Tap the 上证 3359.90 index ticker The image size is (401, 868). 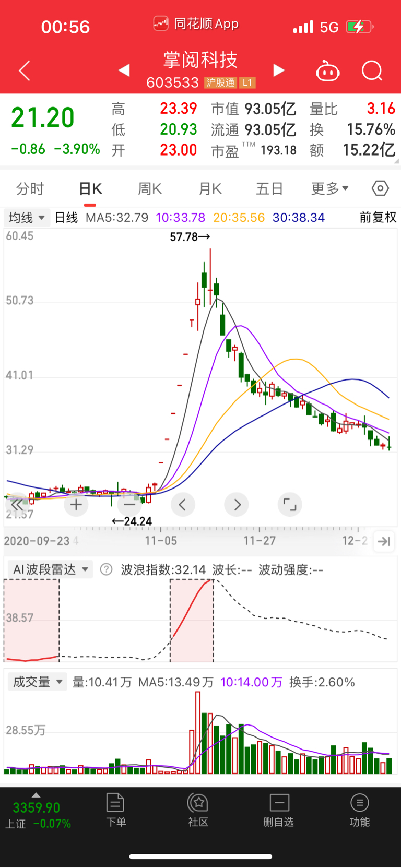[38, 815]
